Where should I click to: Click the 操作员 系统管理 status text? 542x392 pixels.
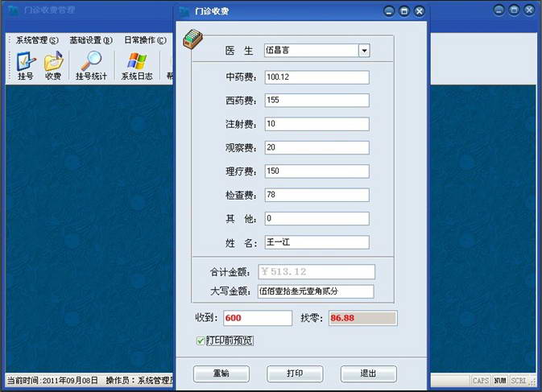pos(139,380)
